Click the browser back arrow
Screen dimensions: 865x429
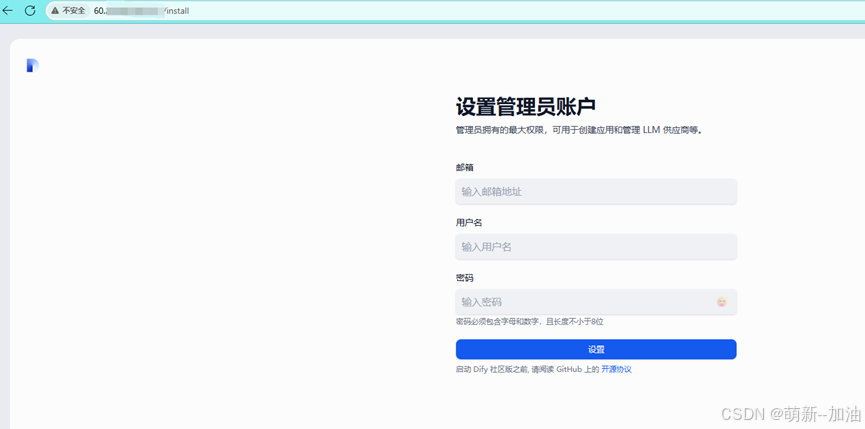click(x=8, y=10)
